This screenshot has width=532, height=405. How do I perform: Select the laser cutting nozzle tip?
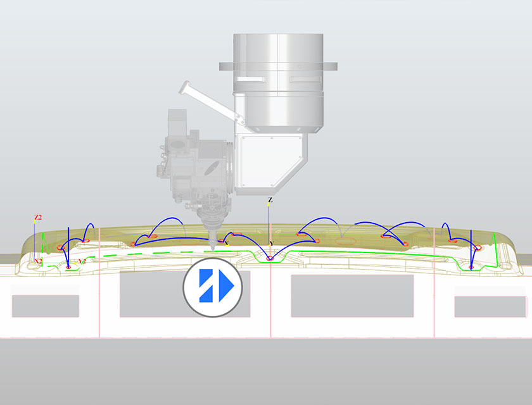coord(212,246)
